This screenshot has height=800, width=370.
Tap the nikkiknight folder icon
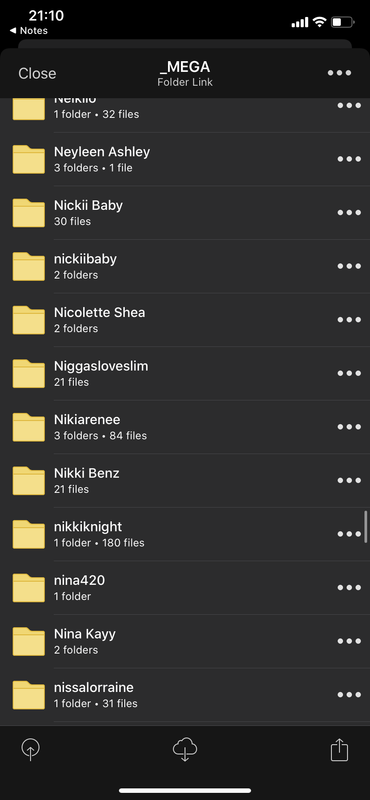click(29, 534)
